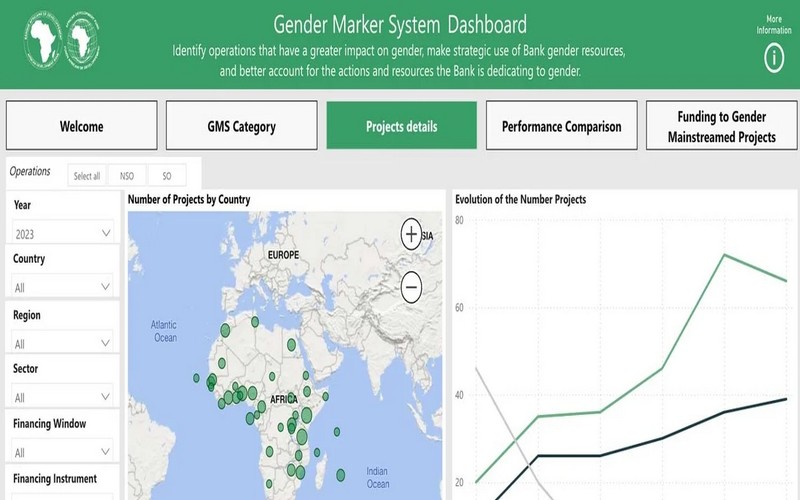This screenshot has height=500, width=800.
Task: Expand the Country filter dropdown
Action: click(x=62, y=287)
